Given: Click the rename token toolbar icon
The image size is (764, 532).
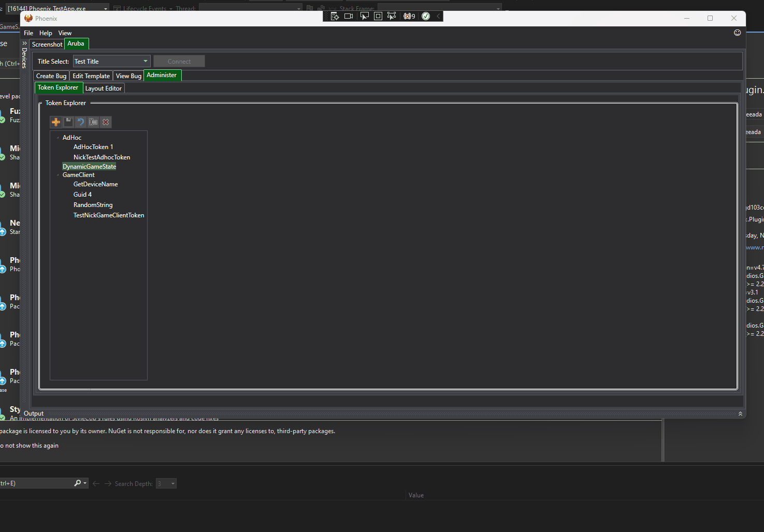Looking at the screenshot, I should [x=93, y=122].
